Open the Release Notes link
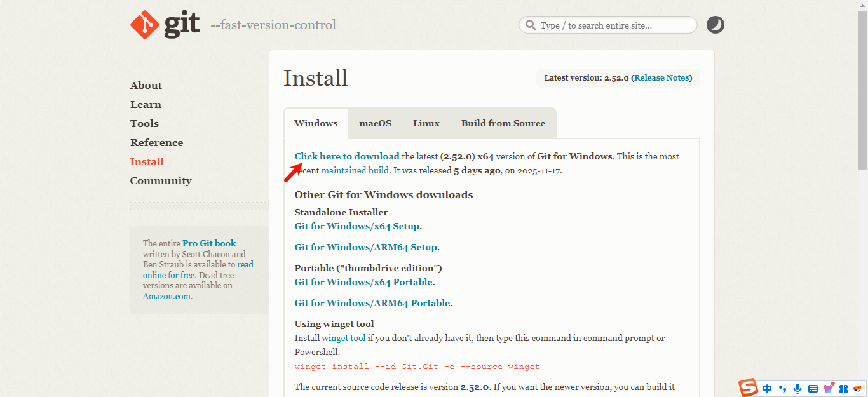Viewport: 868px width, 397px height. 661,78
